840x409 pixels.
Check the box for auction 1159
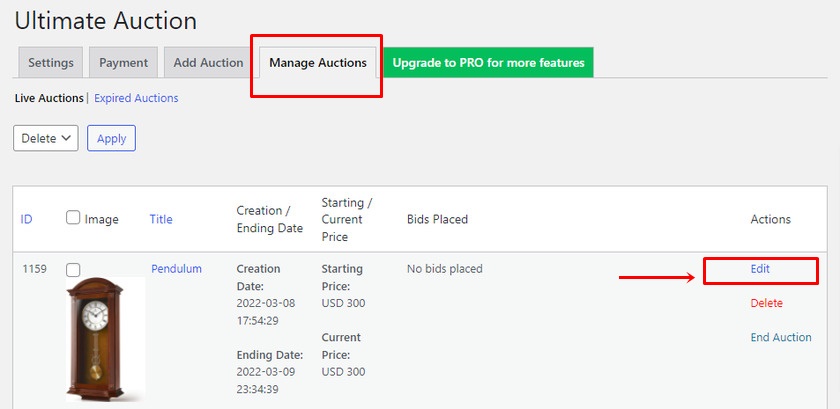(x=73, y=270)
